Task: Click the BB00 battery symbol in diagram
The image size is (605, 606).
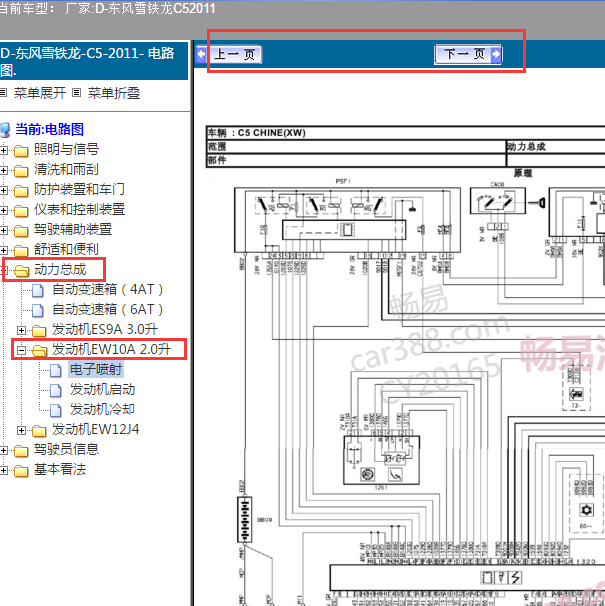Action: pos(244,519)
